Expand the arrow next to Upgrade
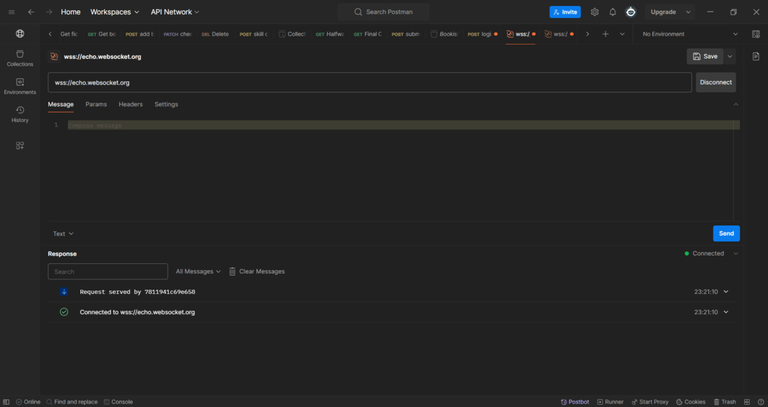 click(x=688, y=12)
